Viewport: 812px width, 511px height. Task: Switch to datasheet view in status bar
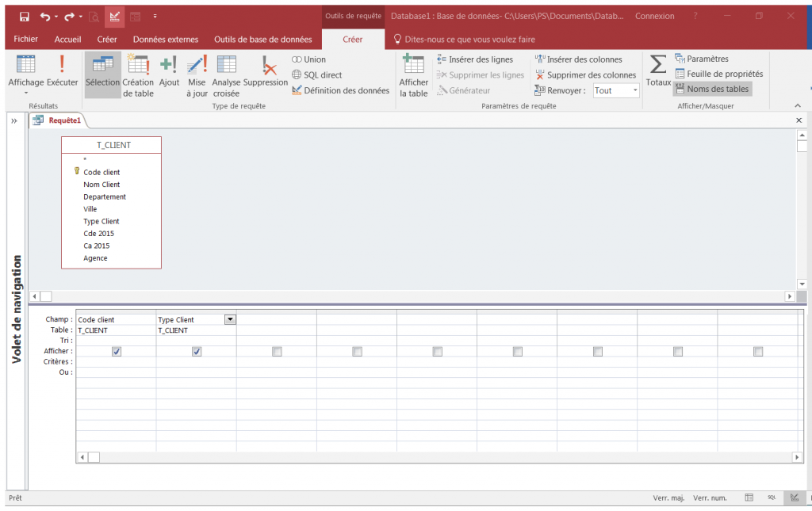pos(749,498)
